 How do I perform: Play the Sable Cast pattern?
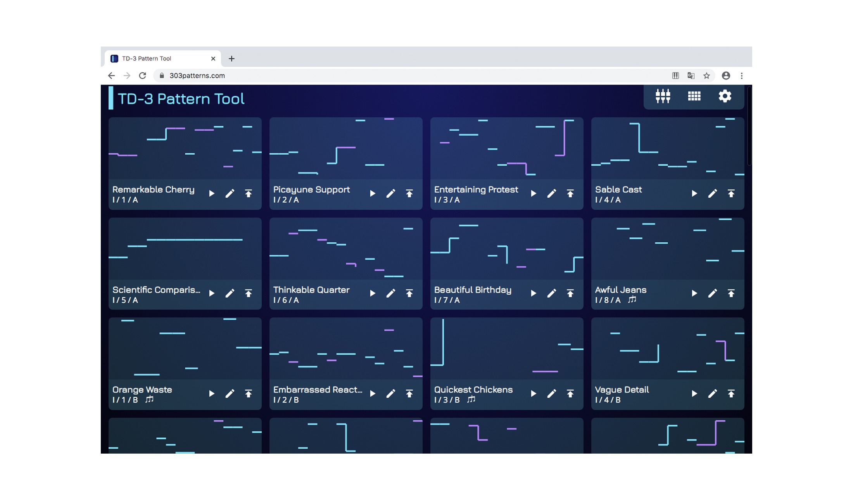[694, 193]
